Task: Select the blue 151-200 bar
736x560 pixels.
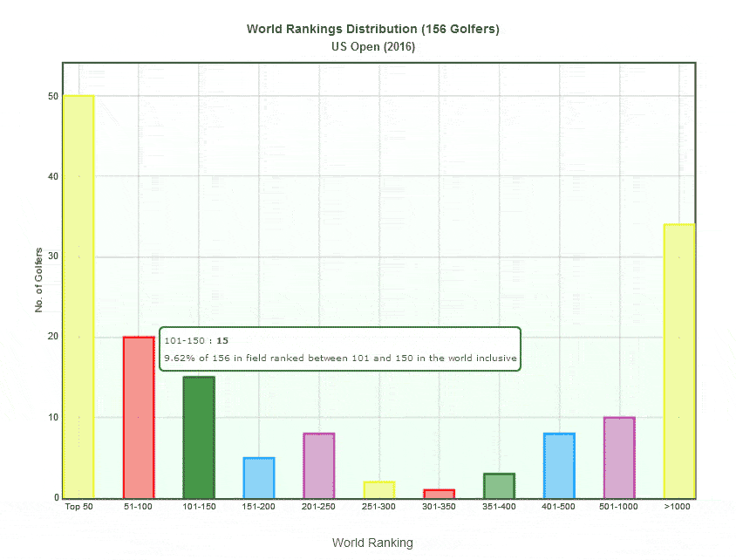Action: (x=259, y=477)
